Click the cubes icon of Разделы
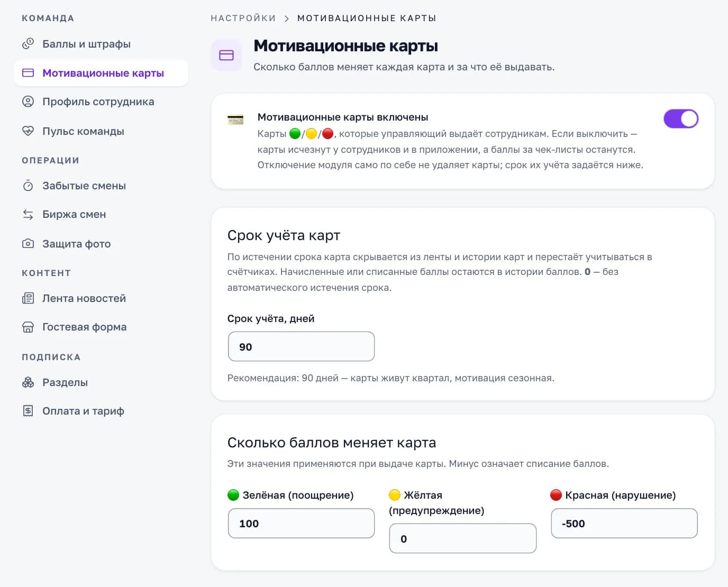This screenshot has width=728, height=587. [28, 382]
